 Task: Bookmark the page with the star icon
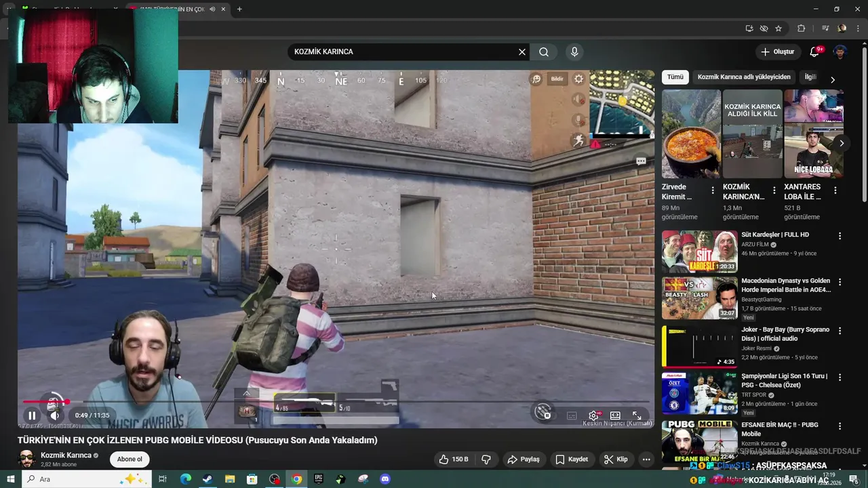pos(778,28)
